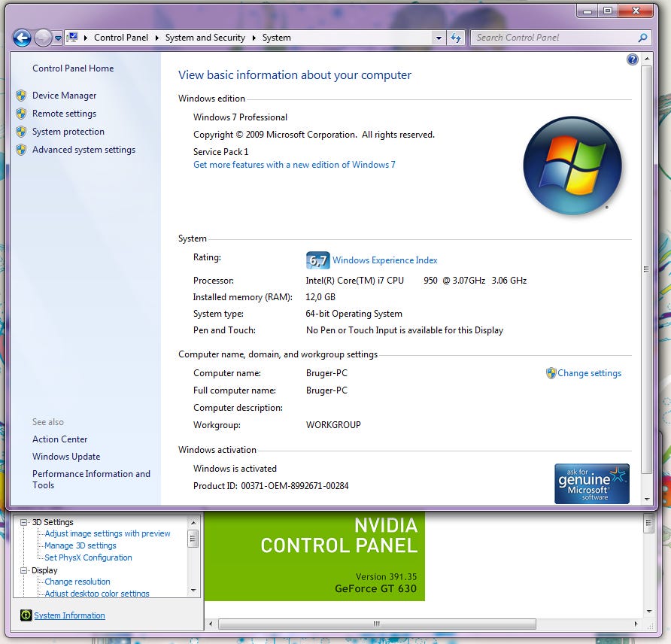Open Windows Experience Index link
Viewport: 671px width, 644px height.
point(384,260)
